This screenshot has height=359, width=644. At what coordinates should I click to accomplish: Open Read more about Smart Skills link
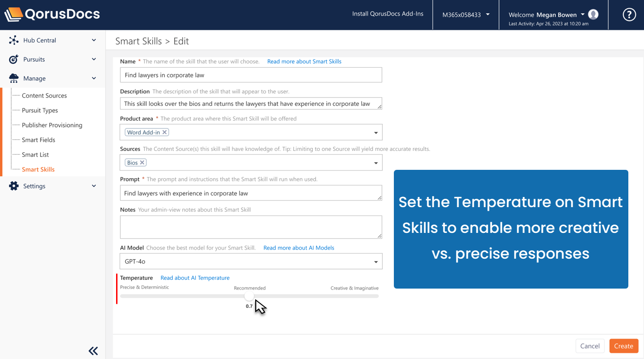click(x=304, y=61)
